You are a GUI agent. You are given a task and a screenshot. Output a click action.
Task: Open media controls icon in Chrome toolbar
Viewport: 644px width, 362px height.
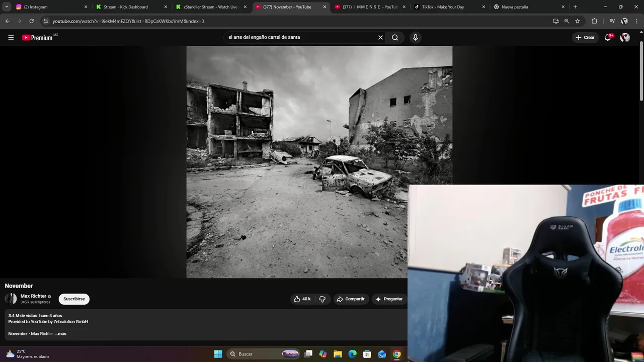coord(612,21)
